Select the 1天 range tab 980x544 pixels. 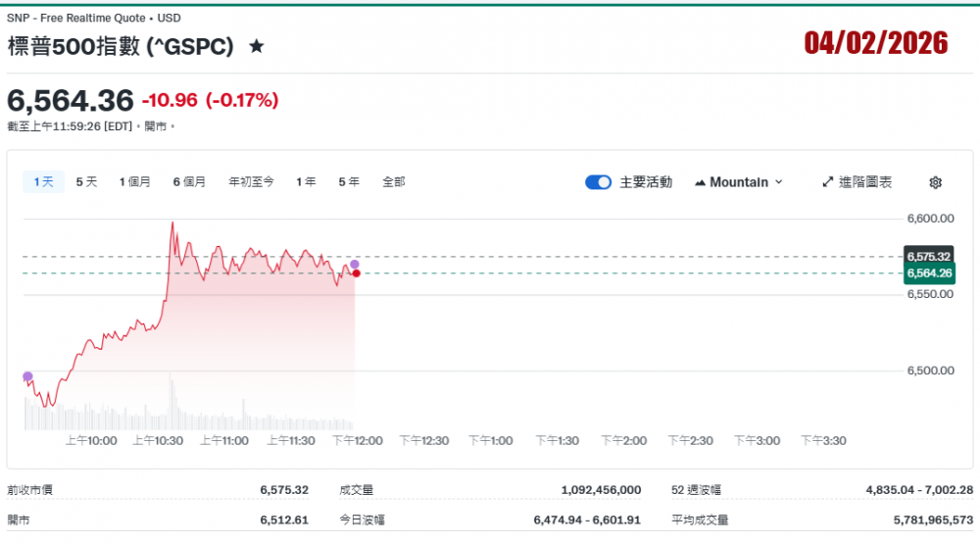[x=44, y=181]
